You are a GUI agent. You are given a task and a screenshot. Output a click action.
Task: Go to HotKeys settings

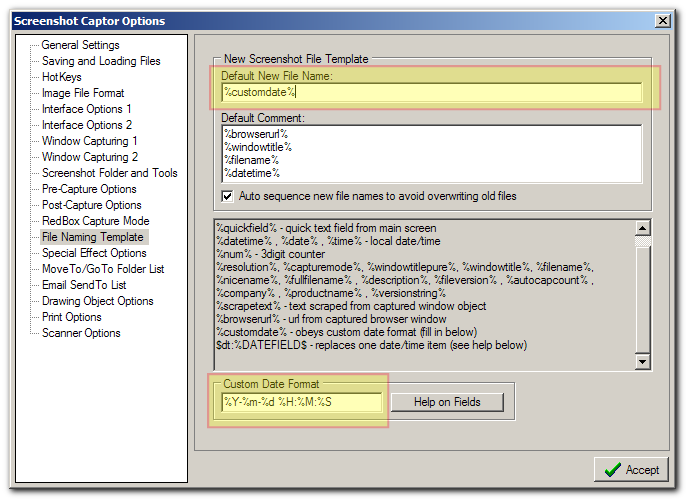click(62, 77)
